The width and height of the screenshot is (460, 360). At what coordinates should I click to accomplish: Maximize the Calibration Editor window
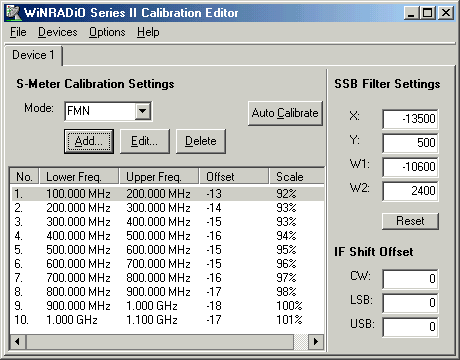[428, 13]
